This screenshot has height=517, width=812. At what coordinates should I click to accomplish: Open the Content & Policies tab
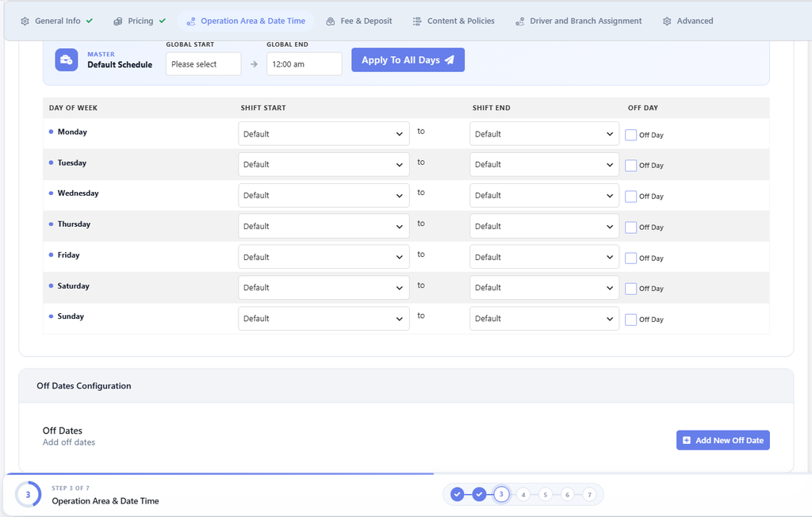454,21
